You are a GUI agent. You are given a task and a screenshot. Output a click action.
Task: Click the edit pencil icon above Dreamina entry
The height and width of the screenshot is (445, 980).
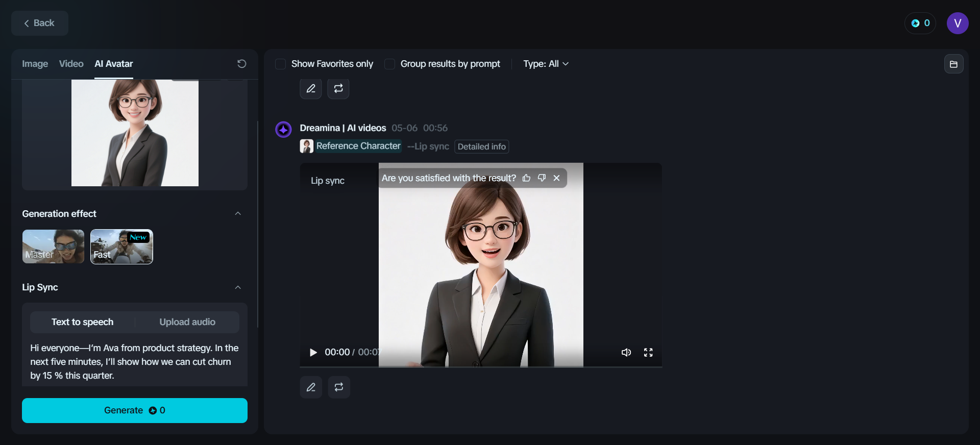tap(311, 89)
